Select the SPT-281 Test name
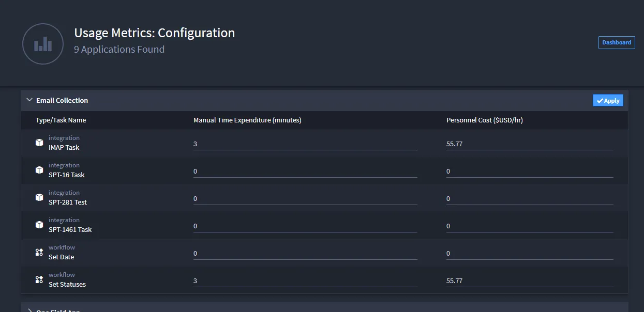The image size is (644, 312). pyautogui.click(x=68, y=202)
